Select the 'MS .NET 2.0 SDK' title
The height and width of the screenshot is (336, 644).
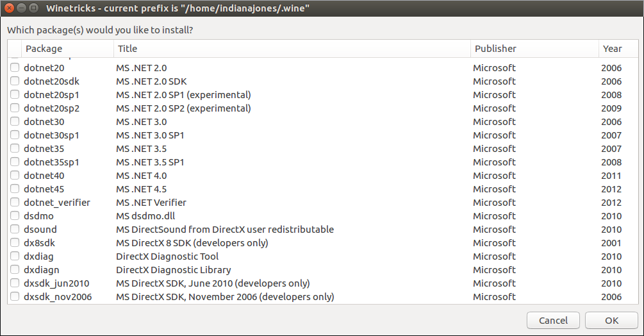coord(151,81)
